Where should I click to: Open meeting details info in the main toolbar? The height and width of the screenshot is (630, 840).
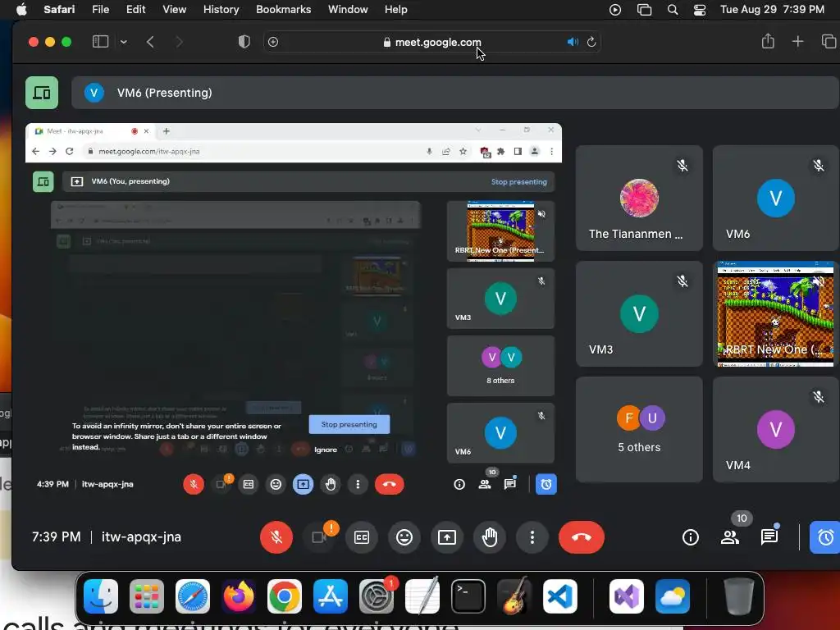691,536
